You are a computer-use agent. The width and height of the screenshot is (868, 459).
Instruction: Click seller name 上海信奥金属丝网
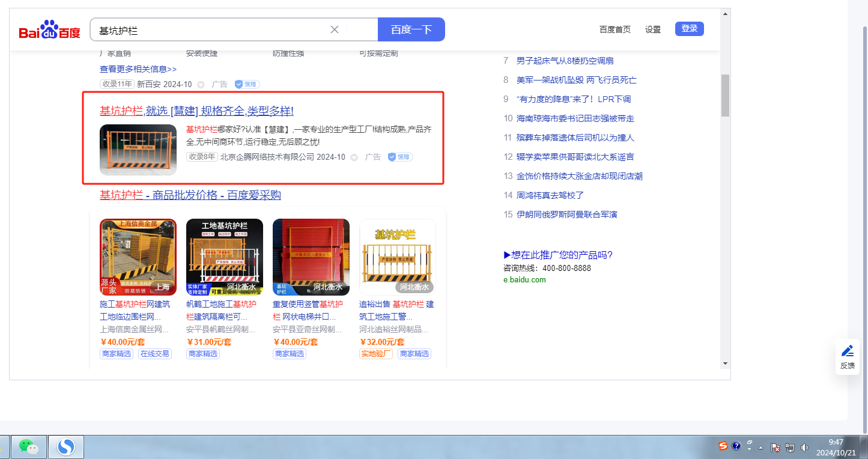[x=135, y=330]
